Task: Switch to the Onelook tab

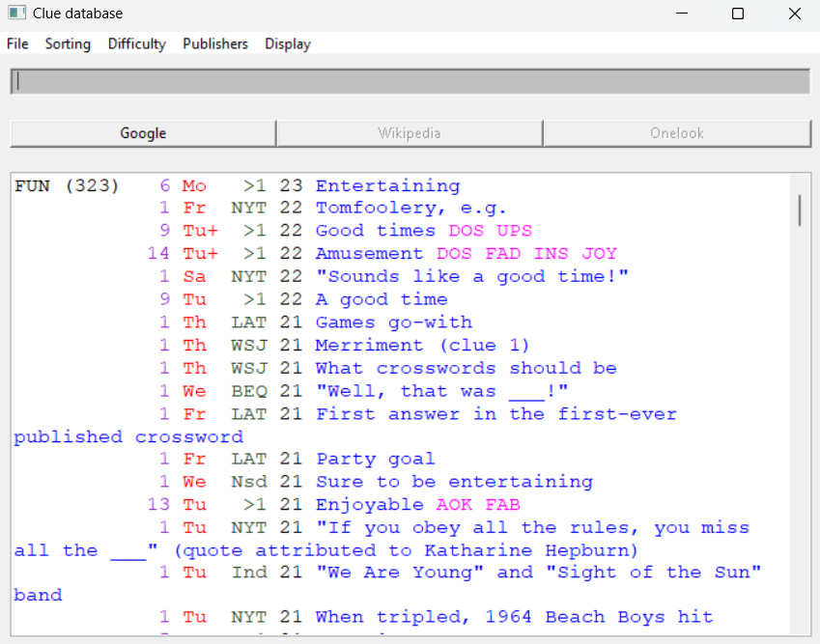Action: pyautogui.click(x=676, y=132)
